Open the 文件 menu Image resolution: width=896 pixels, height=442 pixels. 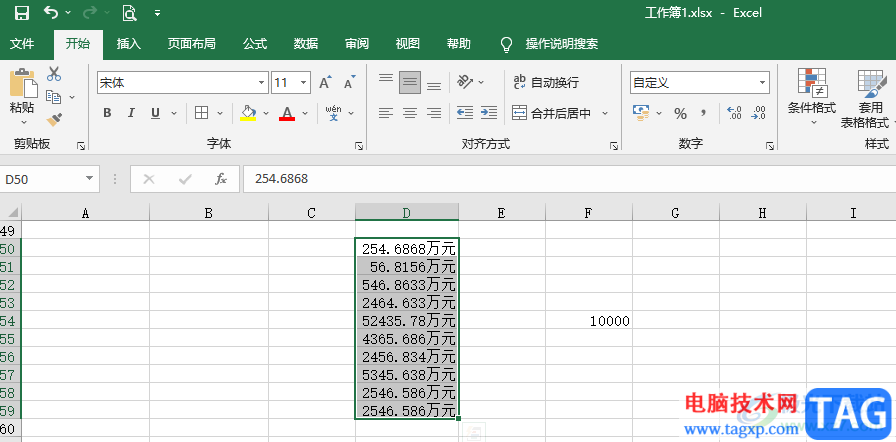point(22,44)
